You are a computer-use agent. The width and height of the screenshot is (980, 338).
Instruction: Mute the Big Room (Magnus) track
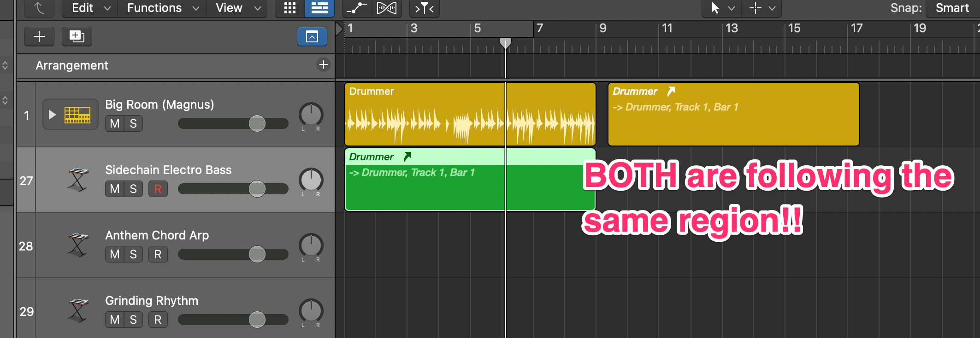[115, 123]
